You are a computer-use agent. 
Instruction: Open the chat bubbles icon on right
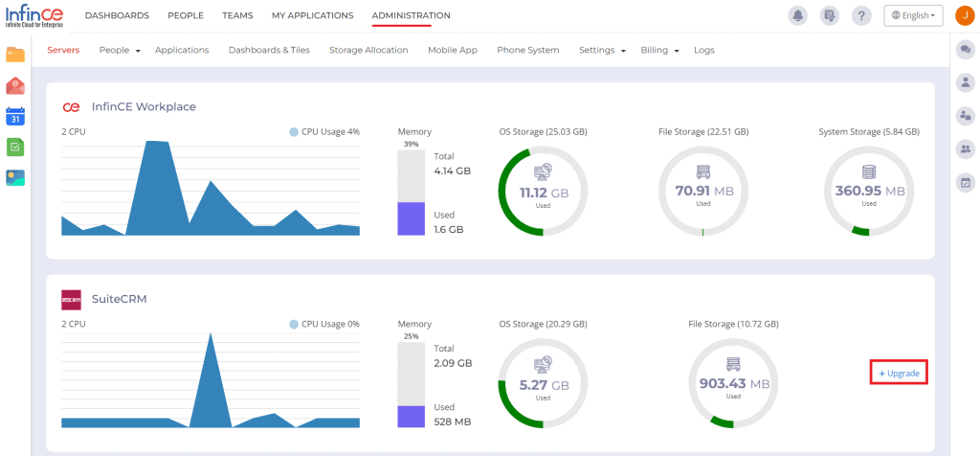967,50
